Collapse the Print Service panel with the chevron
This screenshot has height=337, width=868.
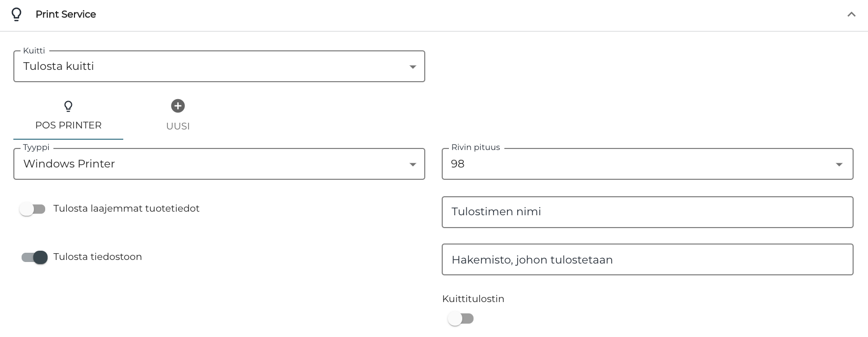851,15
